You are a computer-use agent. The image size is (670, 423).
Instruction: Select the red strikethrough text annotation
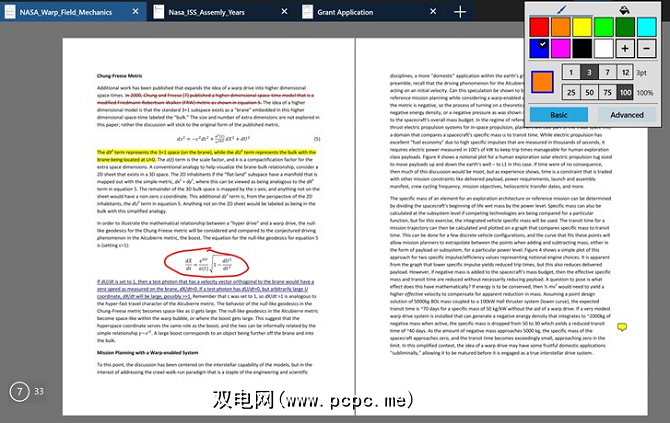tap(205, 99)
